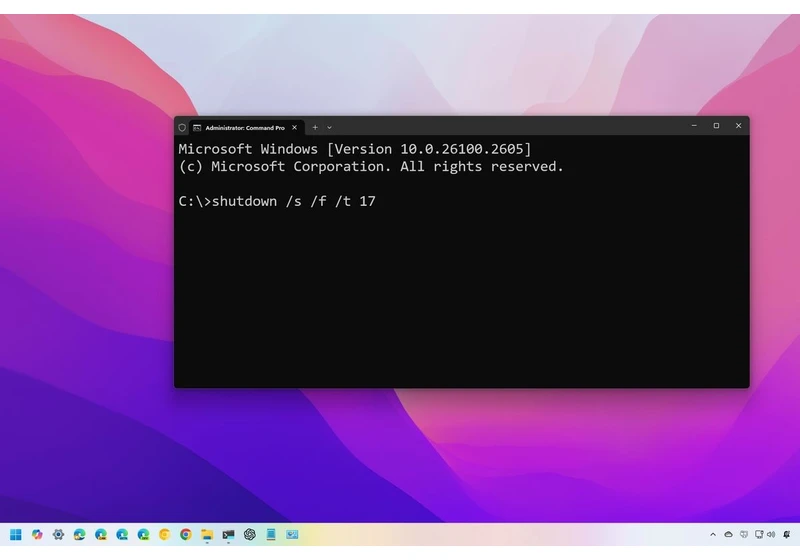Close the Terminal window

coord(738,125)
